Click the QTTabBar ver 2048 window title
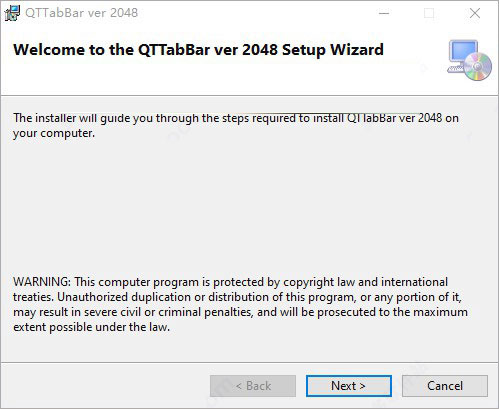Screen dimensions: 499x409 tap(81, 13)
